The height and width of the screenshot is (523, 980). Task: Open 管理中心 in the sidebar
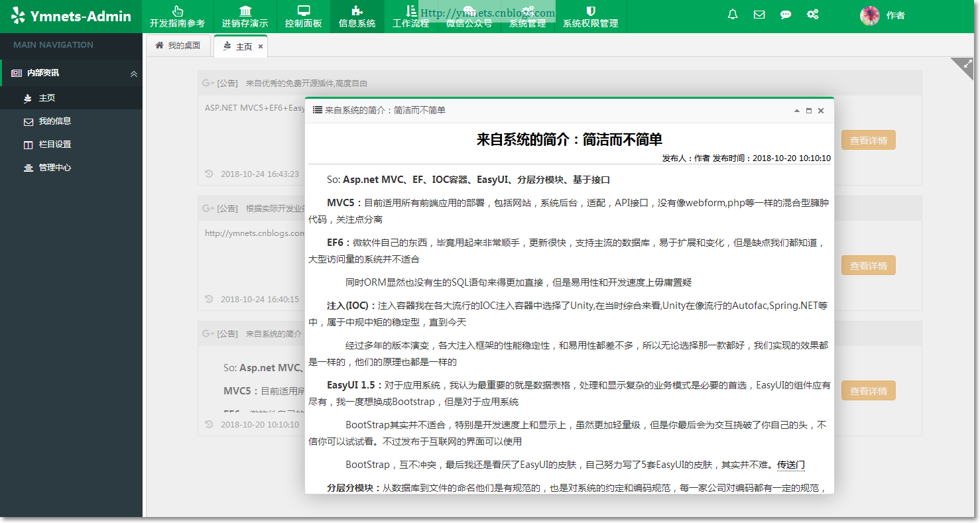[x=71, y=168]
